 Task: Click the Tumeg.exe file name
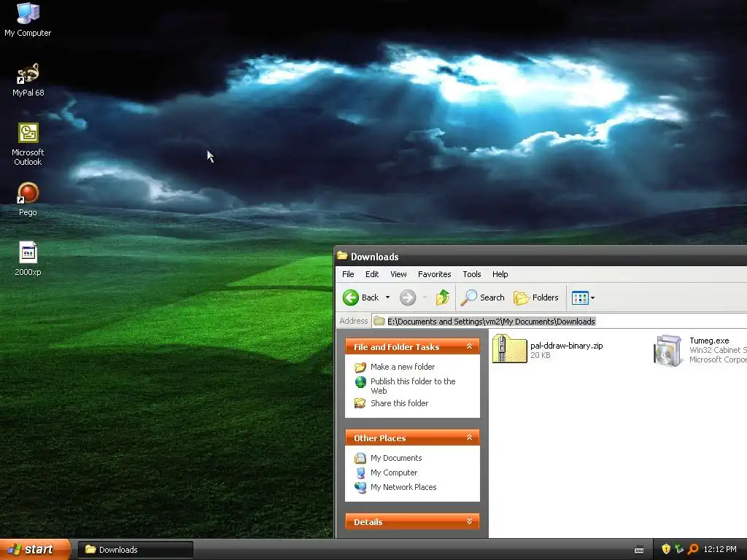tap(709, 341)
